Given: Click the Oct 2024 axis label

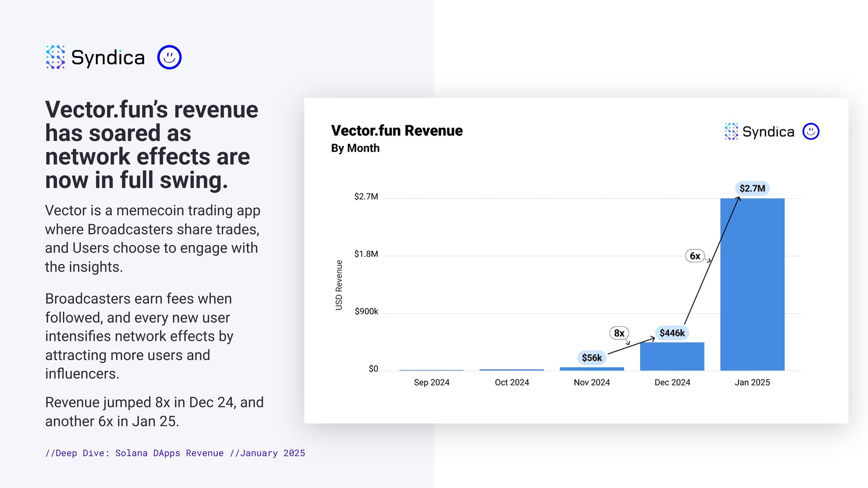Looking at the screenshot, I should pyautogui.click(x=512, y=382).
